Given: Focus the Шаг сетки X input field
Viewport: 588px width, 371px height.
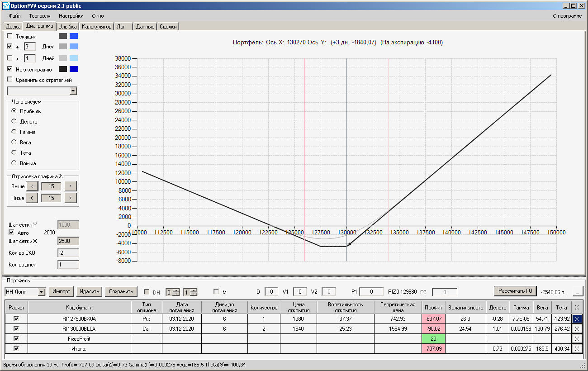Looking at the screenshot, I should pyautogui.click(x=68, y=241).
